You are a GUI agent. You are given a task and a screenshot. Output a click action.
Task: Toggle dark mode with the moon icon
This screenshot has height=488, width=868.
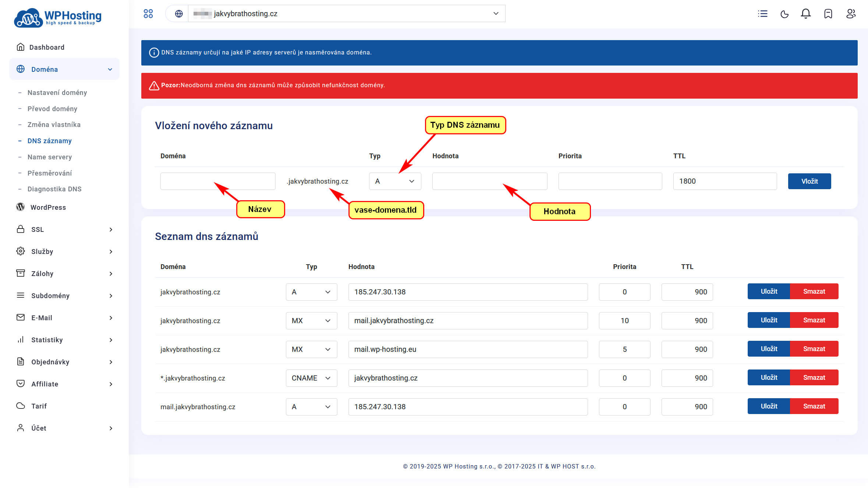(784, 14)
